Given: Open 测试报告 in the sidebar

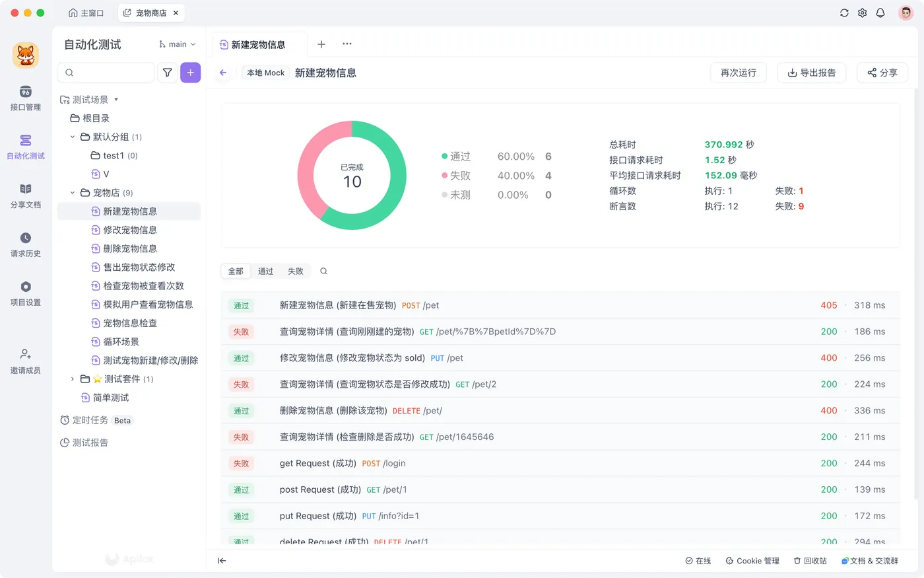Looking at the screenshot, I should 84,443.
